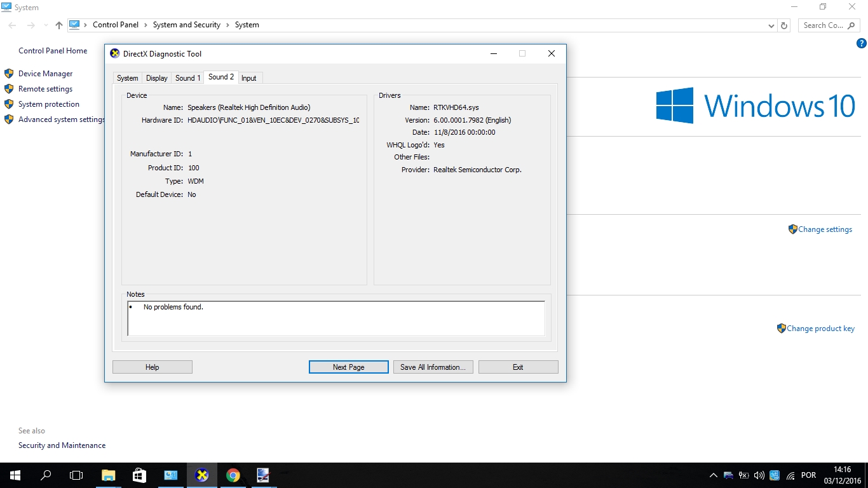Click the 'No problems found.' note text
Screen dimensions: 868x488
pos(173,307)
